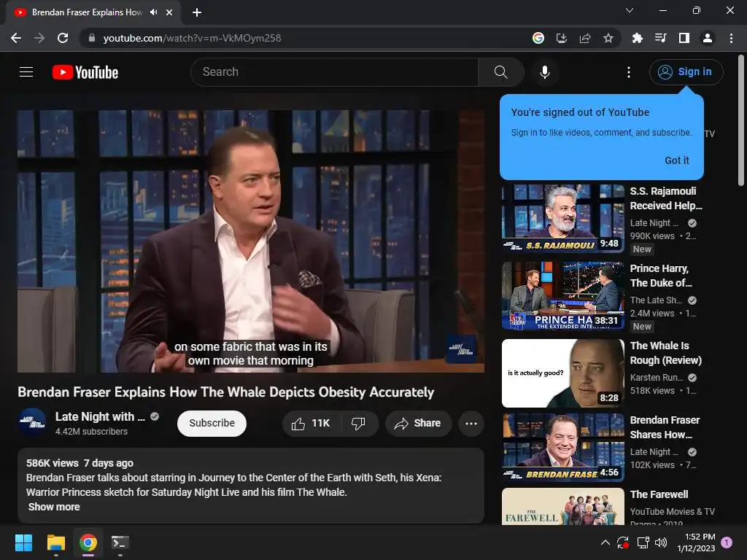The height and width of the screenshot is (560, 747).
Task: Open Windows Start menu
Action: coord(23,542)
